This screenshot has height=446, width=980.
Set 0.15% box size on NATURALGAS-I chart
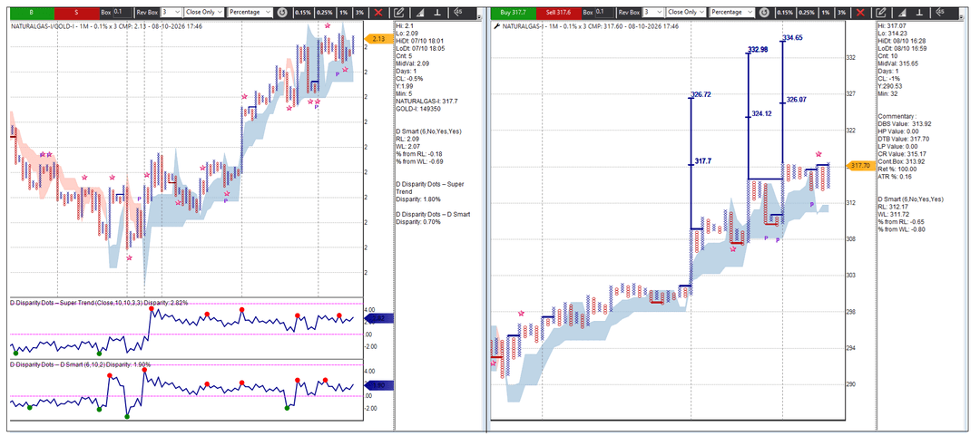(784, 12)
